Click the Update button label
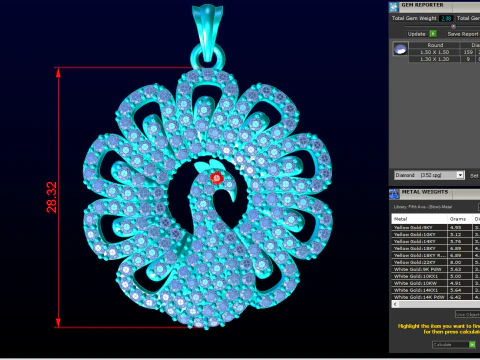 [x=416, y=34]
